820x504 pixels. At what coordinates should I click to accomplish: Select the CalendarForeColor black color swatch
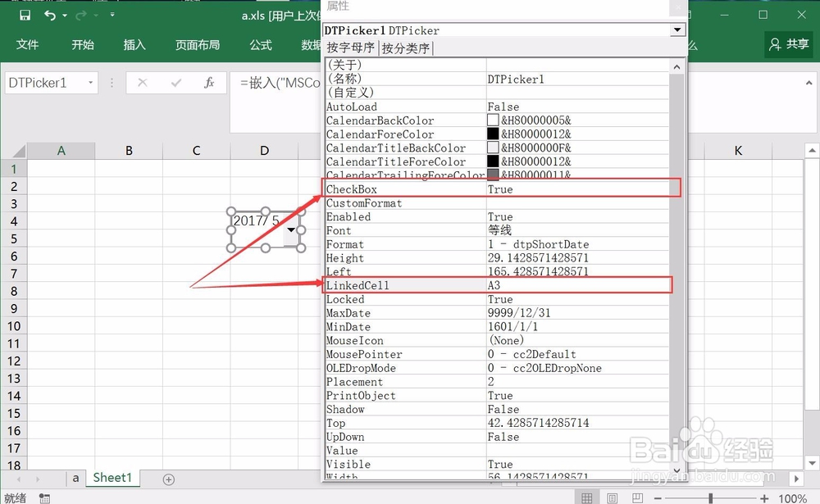pyautogui.click(x=493, y=134)
